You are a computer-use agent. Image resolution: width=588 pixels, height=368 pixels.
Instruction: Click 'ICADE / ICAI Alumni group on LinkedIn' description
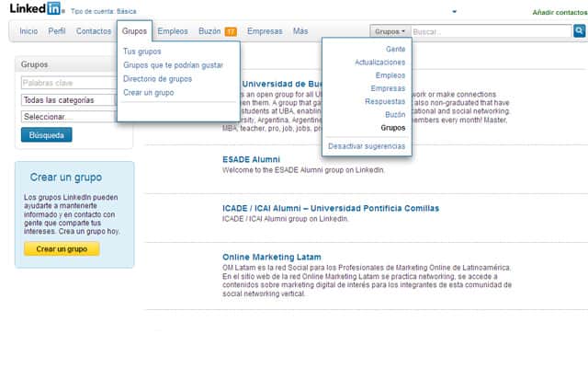pos(286,219)
